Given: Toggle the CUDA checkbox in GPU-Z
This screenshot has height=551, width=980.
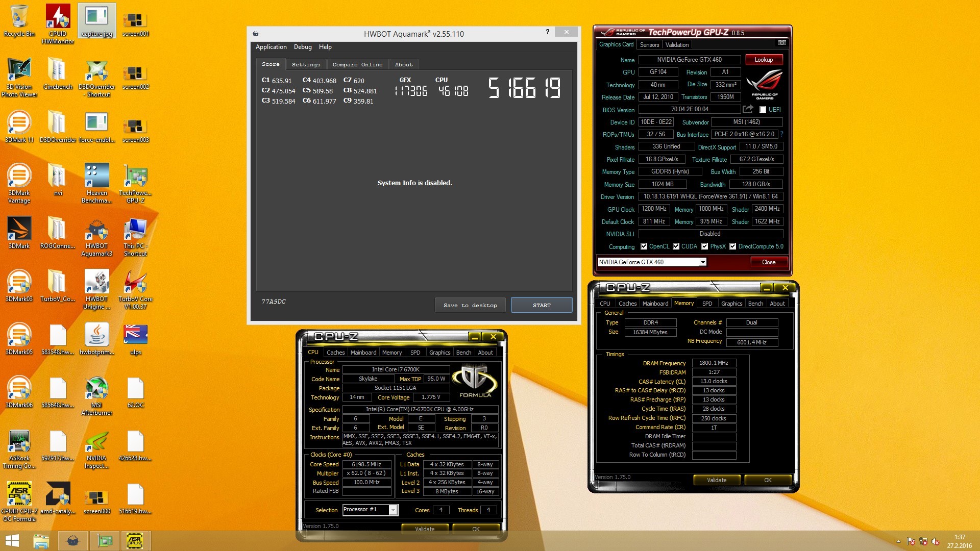Looking at the screenshot, I should tap(676, 246).
